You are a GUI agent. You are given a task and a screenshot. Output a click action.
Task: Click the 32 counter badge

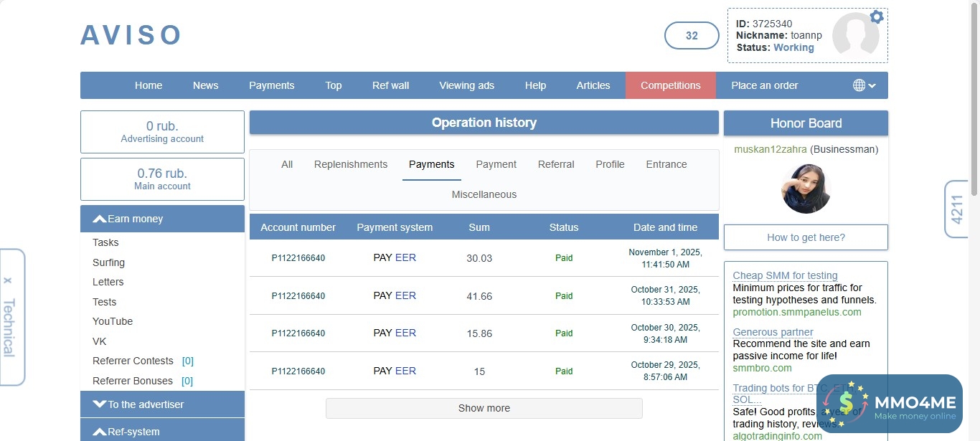(x=692, y=36)
